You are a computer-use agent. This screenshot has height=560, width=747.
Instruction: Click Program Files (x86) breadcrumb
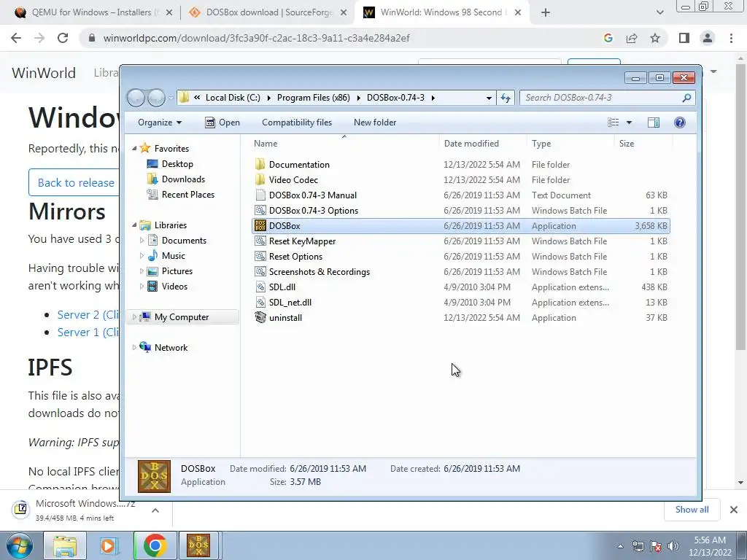pos(314,98)
